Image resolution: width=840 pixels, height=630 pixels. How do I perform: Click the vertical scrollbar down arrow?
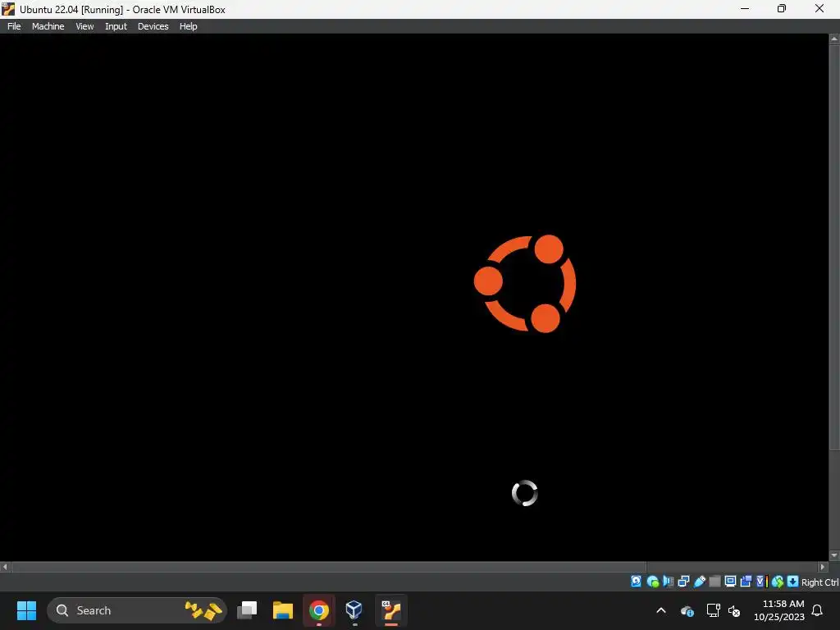[x=834, y=555]
